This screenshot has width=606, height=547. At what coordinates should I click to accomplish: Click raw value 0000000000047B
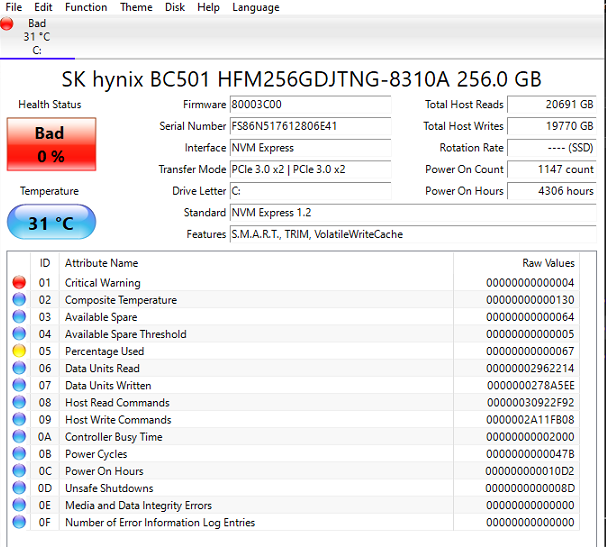click(x=530, y=454)
